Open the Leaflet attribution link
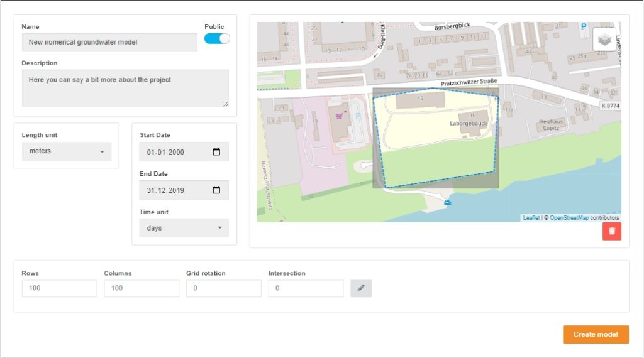This screenshot has width=644, height=358. click(x=531, y=218)
